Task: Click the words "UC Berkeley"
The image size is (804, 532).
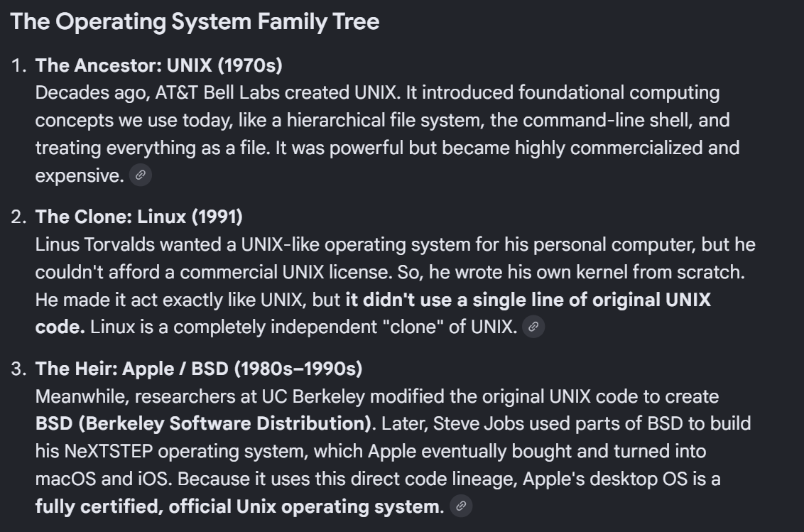Action: [313, 396]
